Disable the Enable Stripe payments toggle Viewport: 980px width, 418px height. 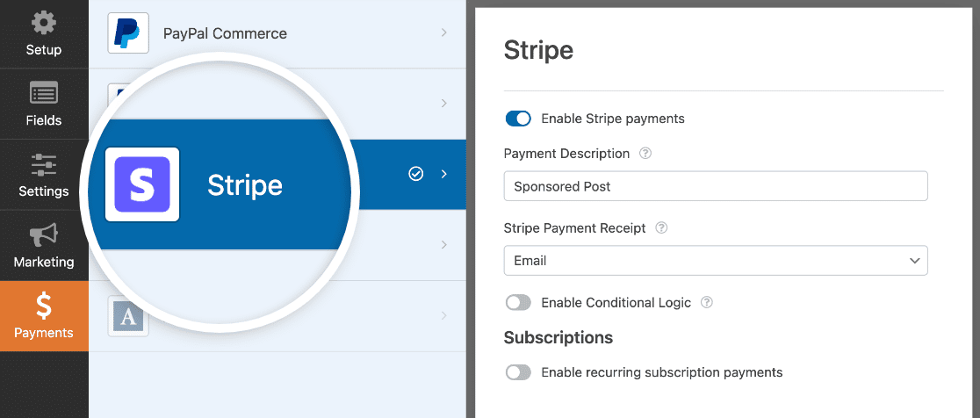(x=518, y=119)
